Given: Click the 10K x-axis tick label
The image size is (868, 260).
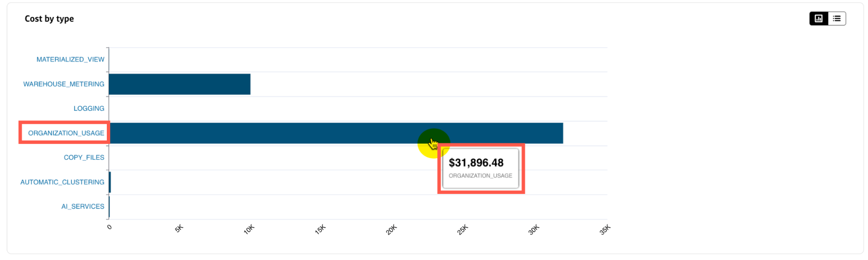Looking at the screenshot, I should [x=249, y=230].
